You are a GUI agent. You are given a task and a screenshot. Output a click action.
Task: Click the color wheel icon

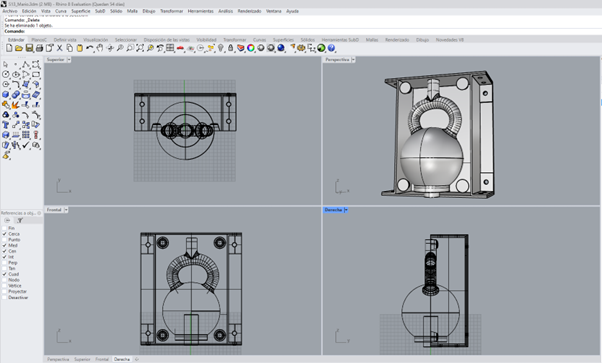pyautogui.click(x=251, y=48)
